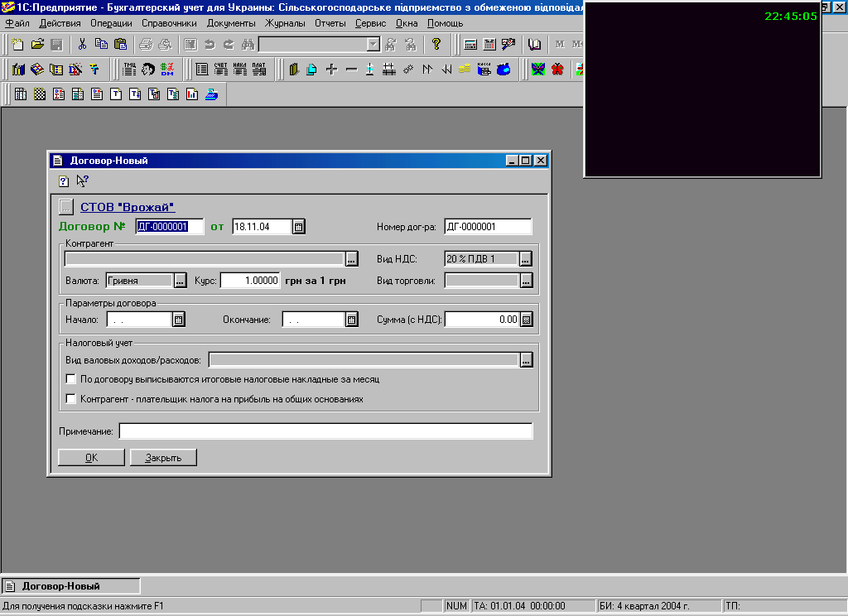Screen dimensions: 848x616
Task: Open calculator button beside Сумма (с НДС)
Action: (526, 320)
